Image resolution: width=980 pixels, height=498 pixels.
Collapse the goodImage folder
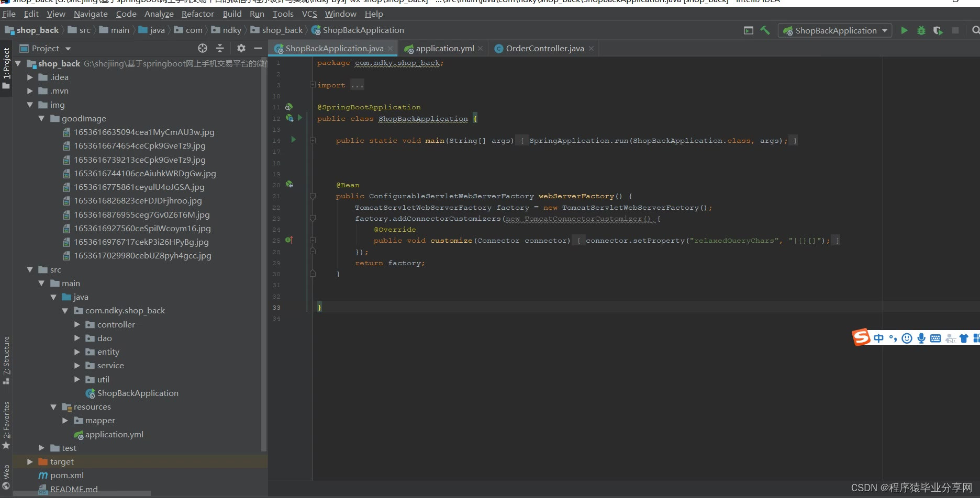click(41, 118)
